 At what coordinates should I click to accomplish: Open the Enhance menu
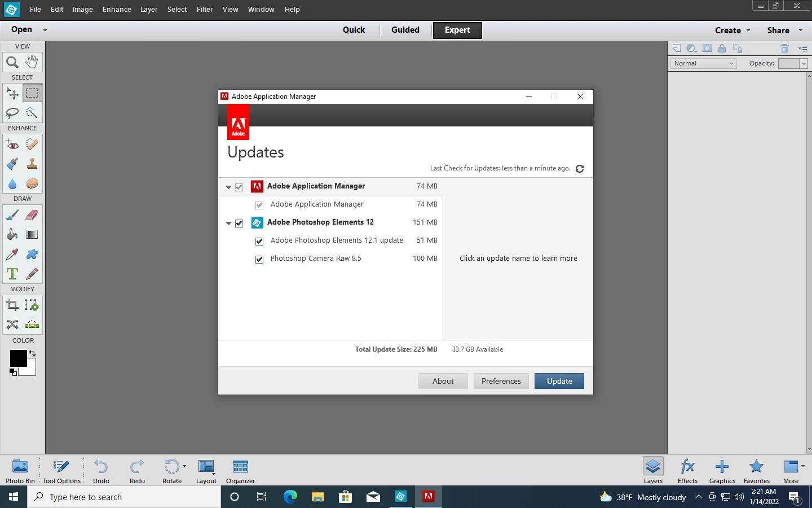pos(117,10)
